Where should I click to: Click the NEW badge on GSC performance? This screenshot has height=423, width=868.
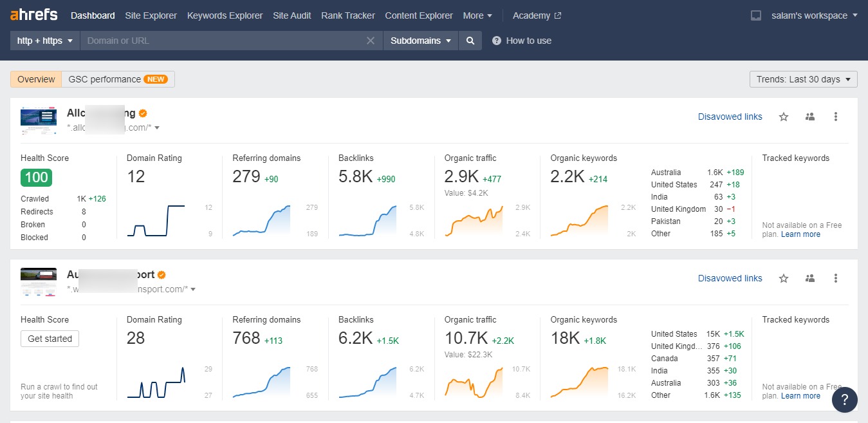coord(156,79)
